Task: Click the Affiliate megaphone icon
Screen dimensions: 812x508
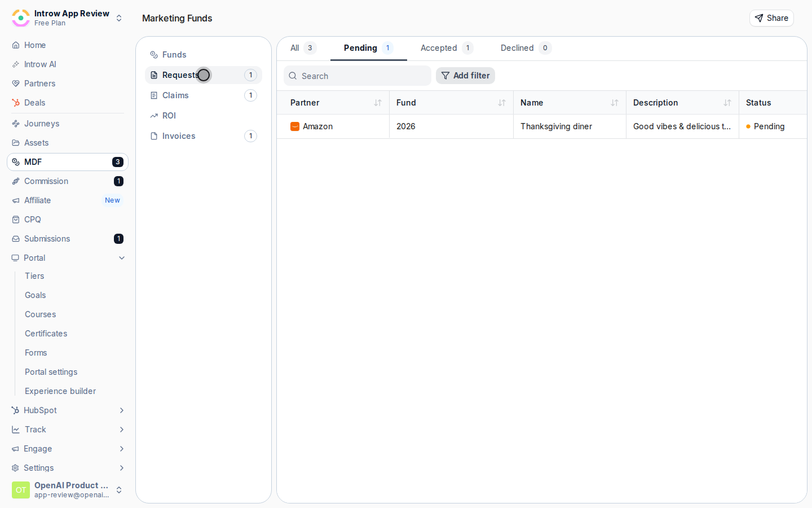Action: [x=16, y=200]
